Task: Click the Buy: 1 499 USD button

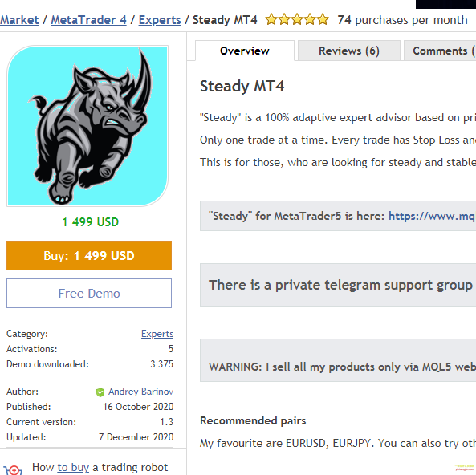Action: [x=89, y=256]
